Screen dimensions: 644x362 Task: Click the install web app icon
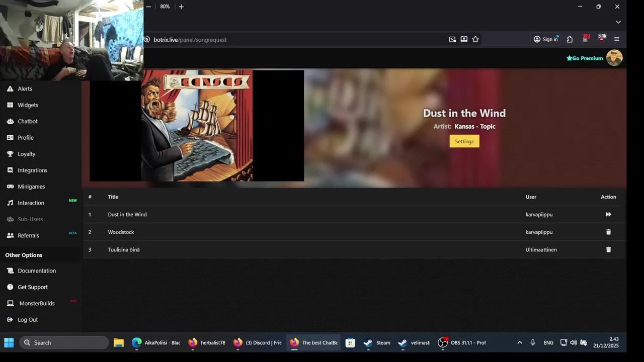pos(464,39)
